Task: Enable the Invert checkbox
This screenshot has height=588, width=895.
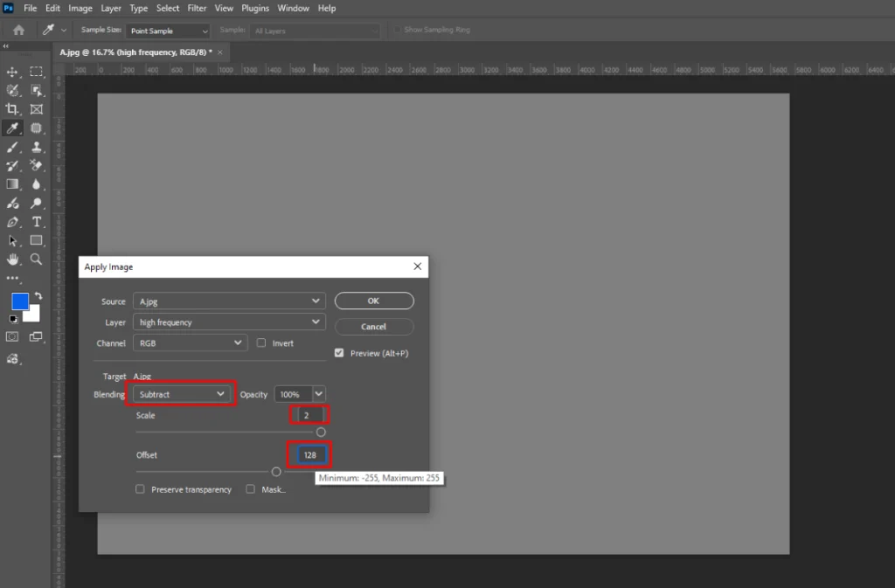Action: click(260, 342)
